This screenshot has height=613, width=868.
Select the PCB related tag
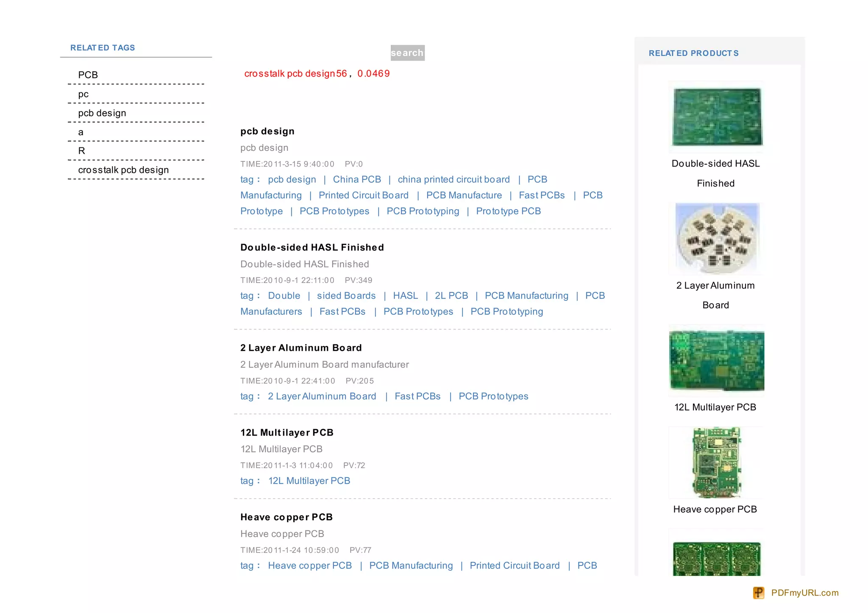point(88,75)
